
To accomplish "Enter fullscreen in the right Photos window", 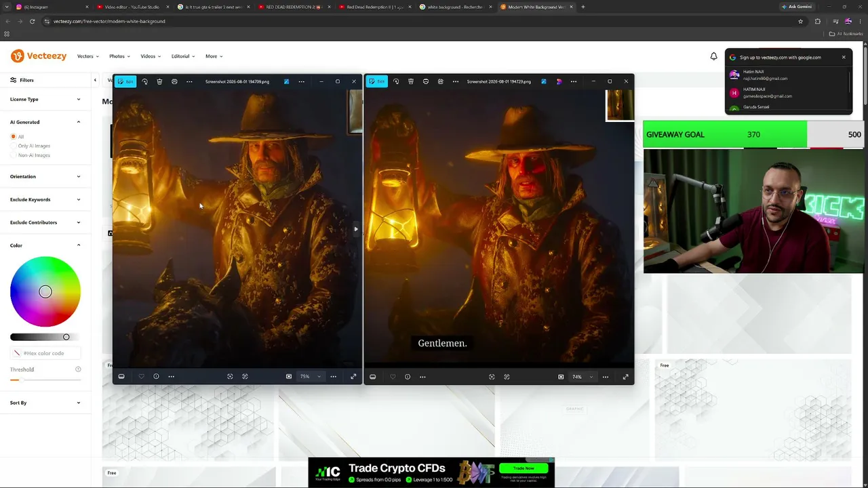I will (625, 377).
